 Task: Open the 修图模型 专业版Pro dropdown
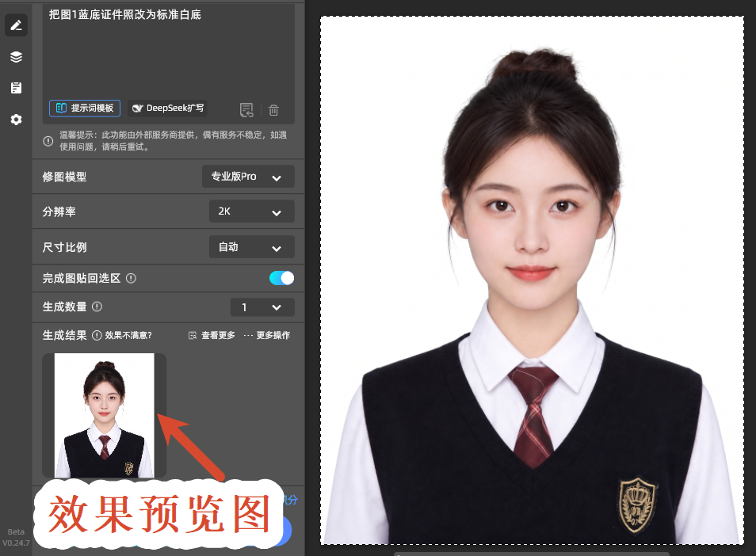coord(248,177)
